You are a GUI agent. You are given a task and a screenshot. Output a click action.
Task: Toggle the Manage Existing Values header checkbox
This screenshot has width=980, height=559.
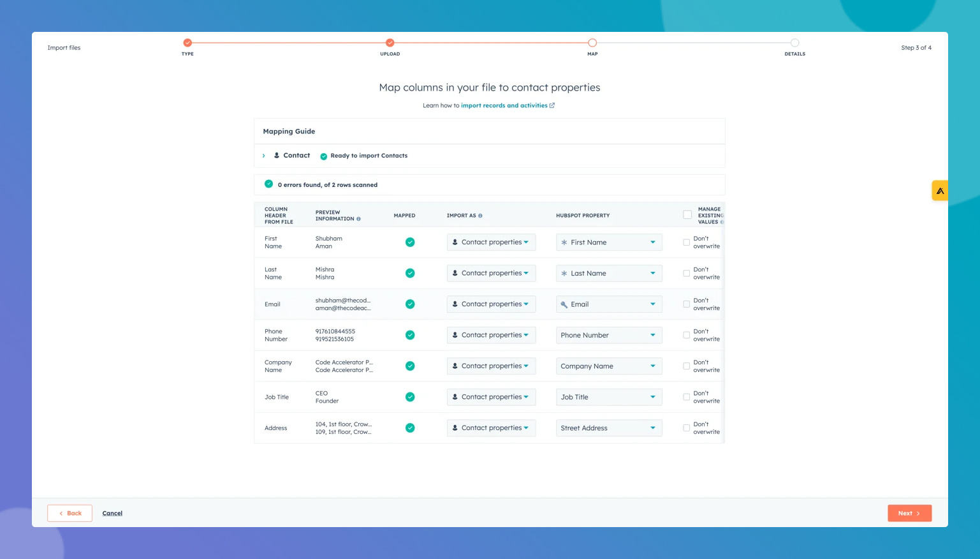(687, 215)
